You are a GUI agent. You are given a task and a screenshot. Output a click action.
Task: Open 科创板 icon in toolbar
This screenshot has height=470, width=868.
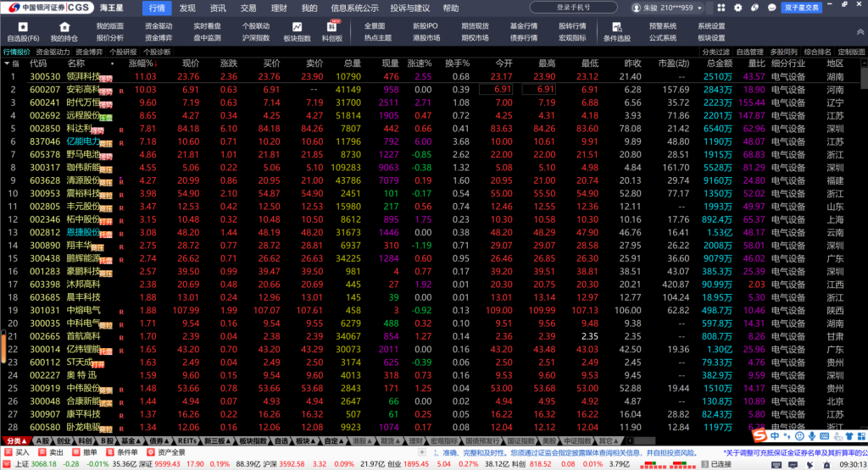click(332, 32)
